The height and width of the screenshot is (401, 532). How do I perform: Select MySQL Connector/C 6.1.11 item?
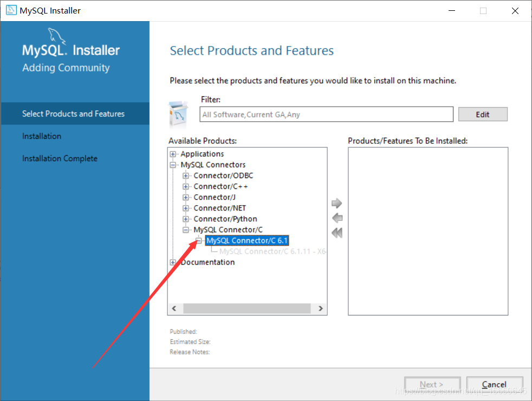(x=273, y=252)
